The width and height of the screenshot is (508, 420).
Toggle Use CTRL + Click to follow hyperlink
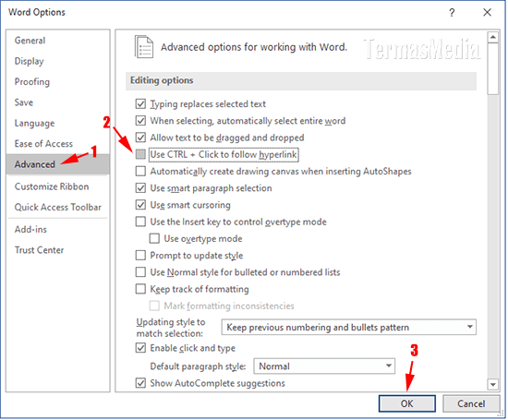coord(140,154)
